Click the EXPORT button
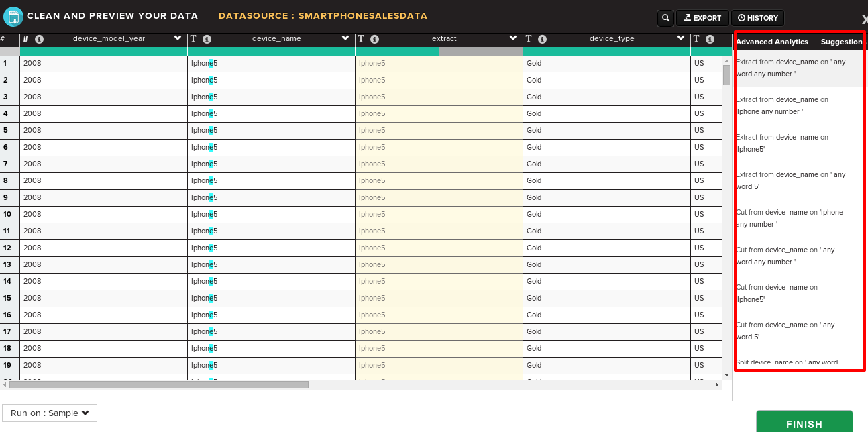 click(x=702, y=18)
